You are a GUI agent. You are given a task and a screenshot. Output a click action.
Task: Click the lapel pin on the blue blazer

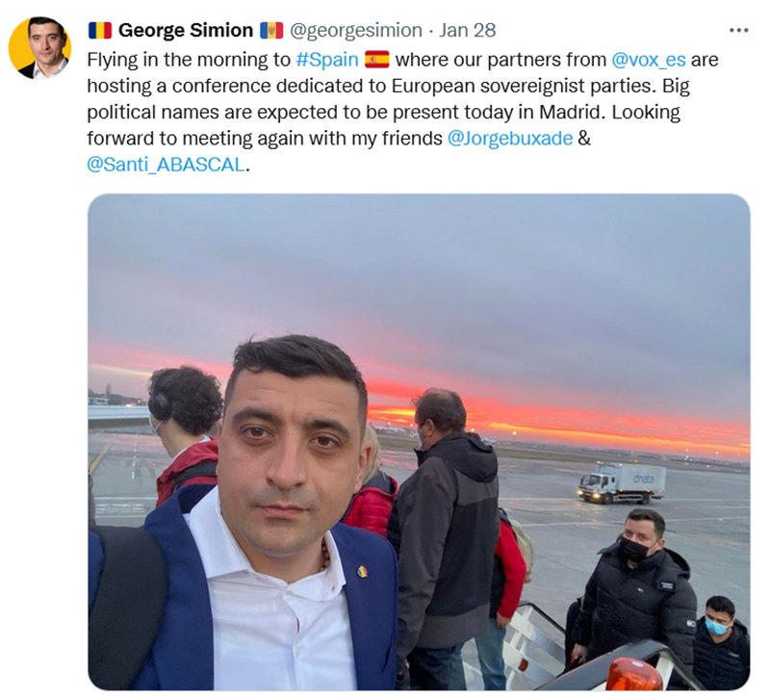pyautogui.click(x=362, y=572)
